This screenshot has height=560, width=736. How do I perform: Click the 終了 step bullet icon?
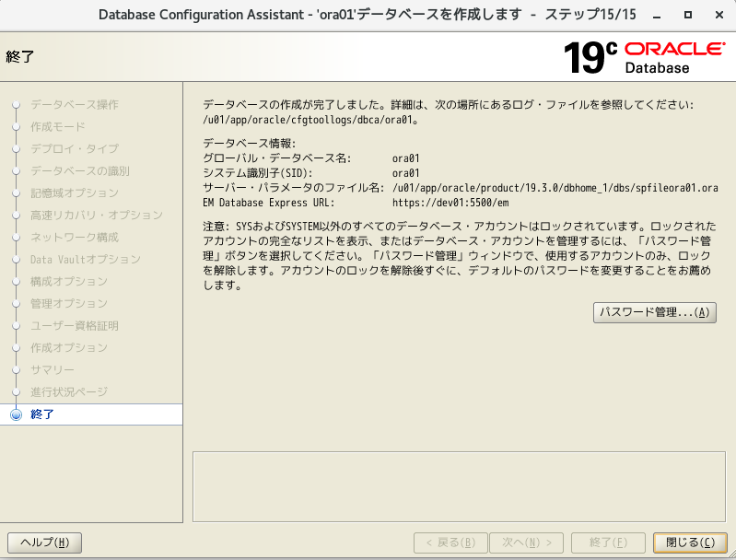tap(17, 415)
